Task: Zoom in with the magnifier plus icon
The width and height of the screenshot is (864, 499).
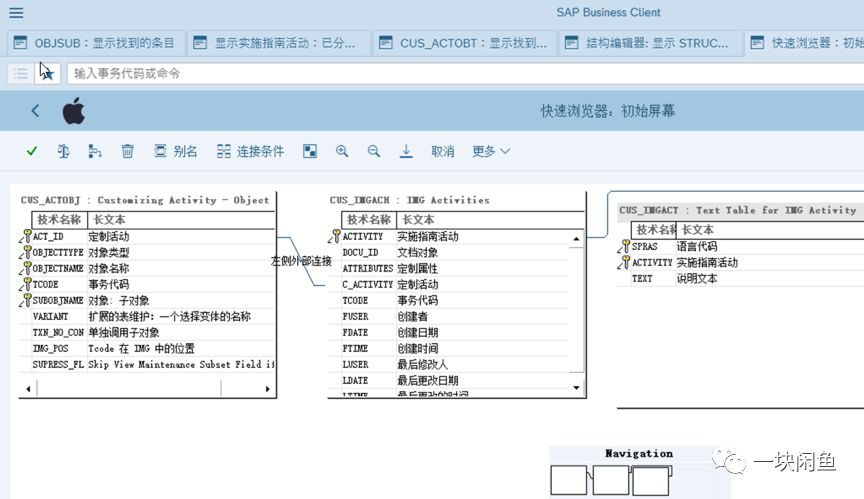Action: 342,151
